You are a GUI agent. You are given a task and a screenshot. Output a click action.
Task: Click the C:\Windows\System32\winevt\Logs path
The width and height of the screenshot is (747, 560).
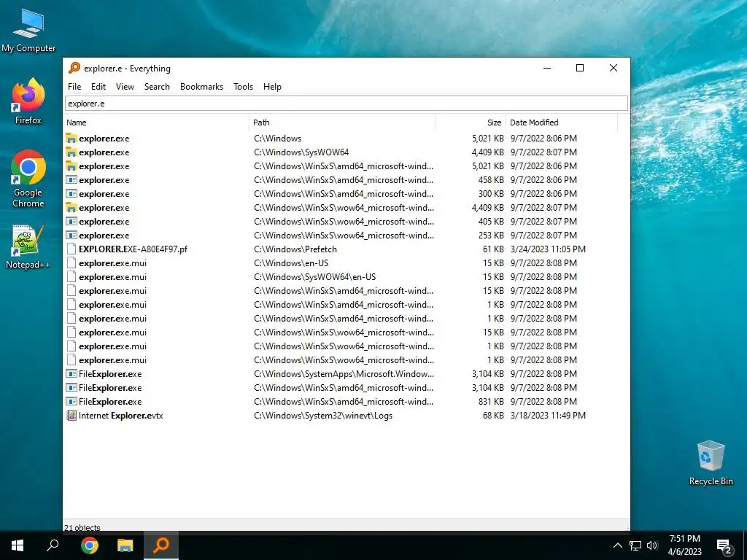click(x=323, y=415)
